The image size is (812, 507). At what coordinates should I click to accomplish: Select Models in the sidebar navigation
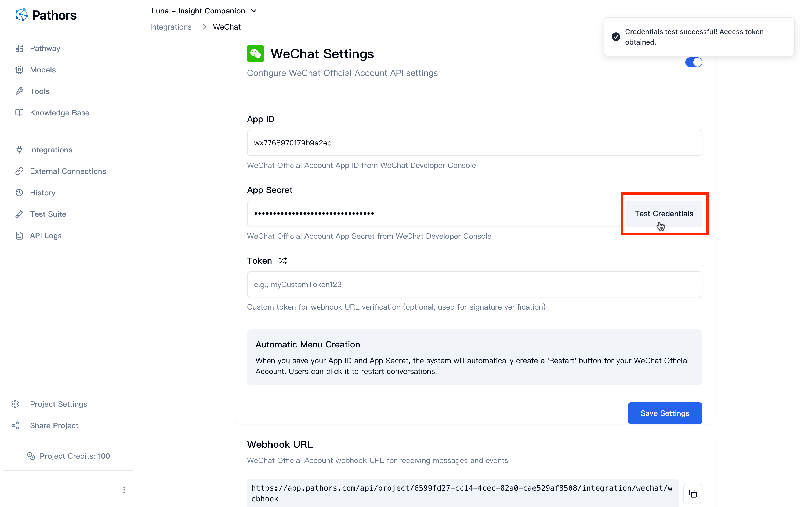point(43,69)
